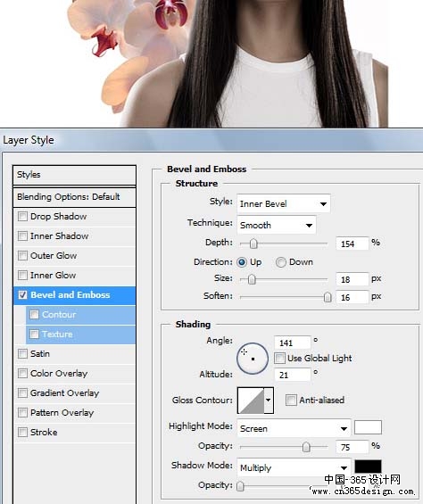Viewport: 423px width, 504px height.
Task: Open the Style dropdown showing Inner Bevel
Action: 284,203
